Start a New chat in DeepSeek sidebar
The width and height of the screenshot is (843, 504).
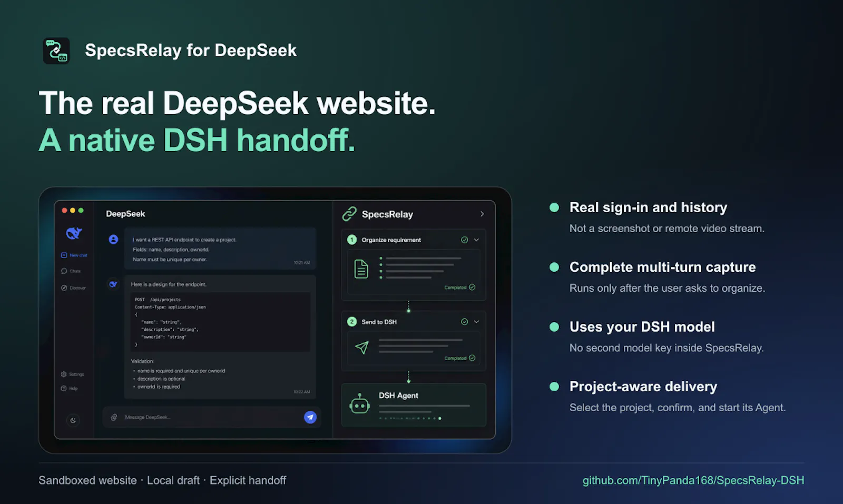point(74,255)
